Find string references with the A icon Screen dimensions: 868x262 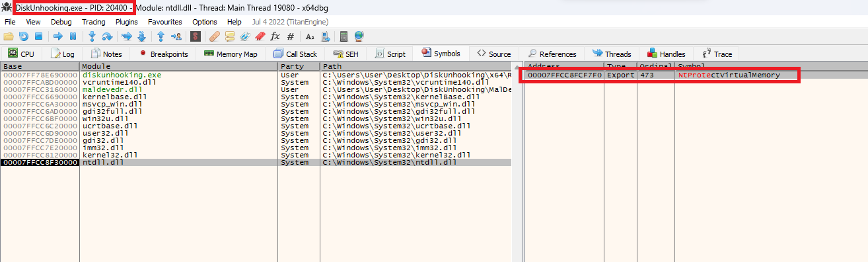point(310,36)
